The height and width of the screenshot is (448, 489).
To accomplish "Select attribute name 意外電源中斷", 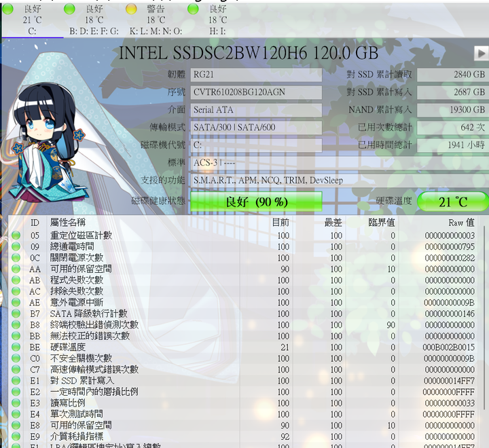I will coord(76,303).
